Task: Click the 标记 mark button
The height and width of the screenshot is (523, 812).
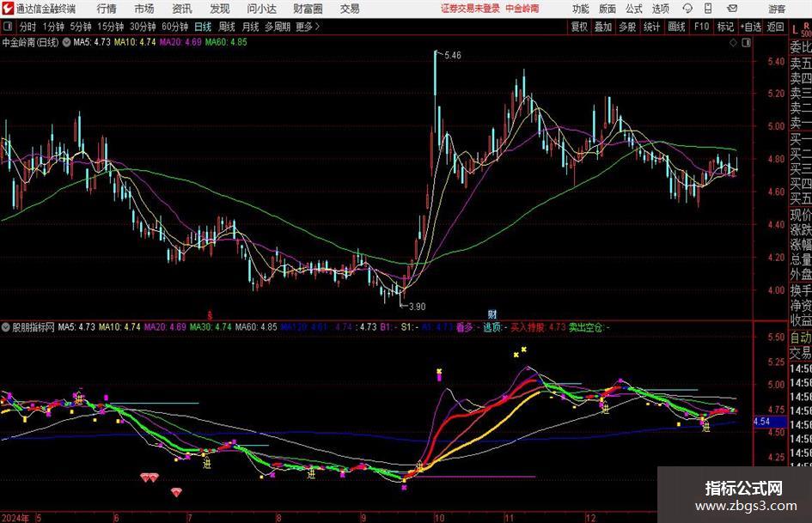Action: [725, 27]
